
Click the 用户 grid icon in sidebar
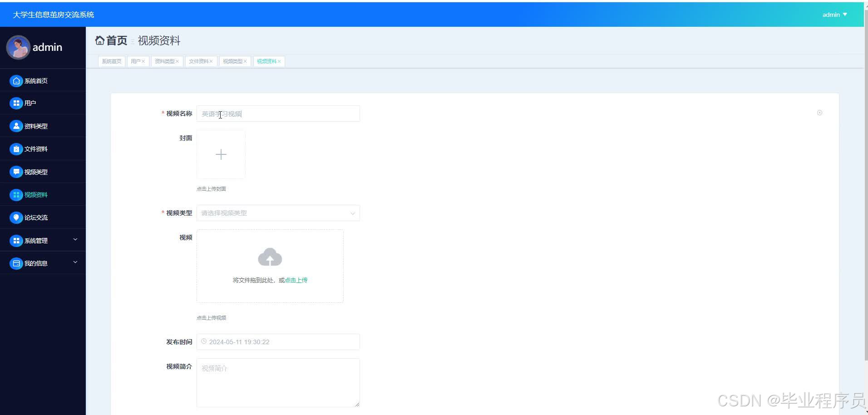(16, 103)
